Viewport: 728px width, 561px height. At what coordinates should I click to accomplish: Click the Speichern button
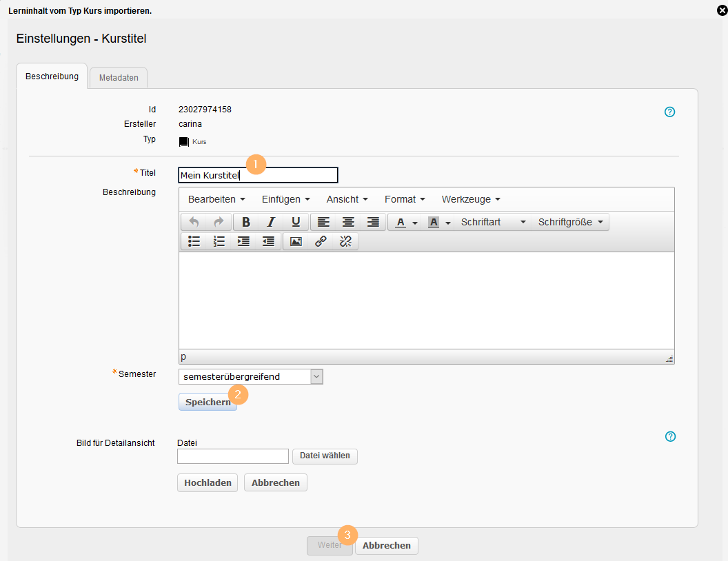click(x=208, y=402)
